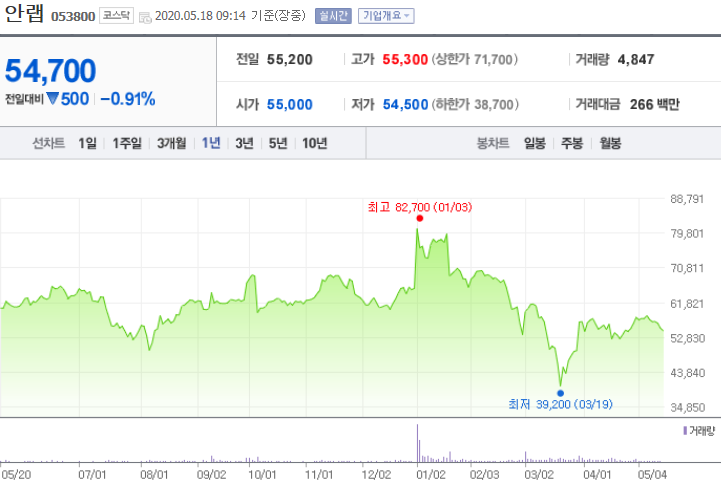Image resolution: width=721 pixels, height=494 pixels.
Task: Open the 기업개요 dropdown
Action: (386, 16)
